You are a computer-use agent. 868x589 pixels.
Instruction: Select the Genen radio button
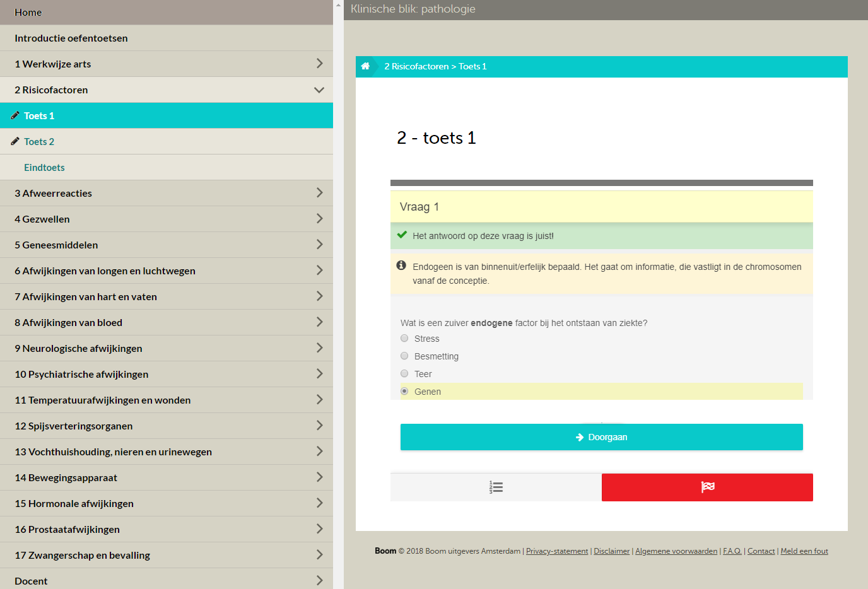pyautogui.click(x=404, y=392)
